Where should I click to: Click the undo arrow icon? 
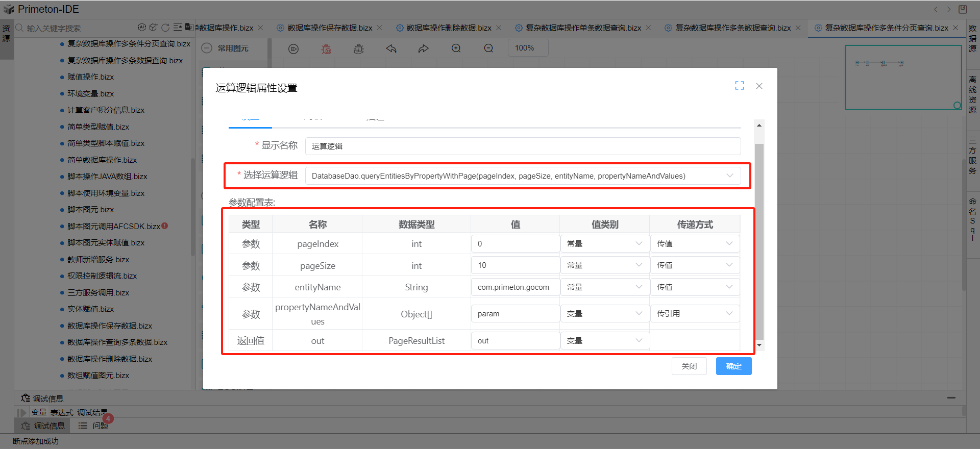click(391, 48)
